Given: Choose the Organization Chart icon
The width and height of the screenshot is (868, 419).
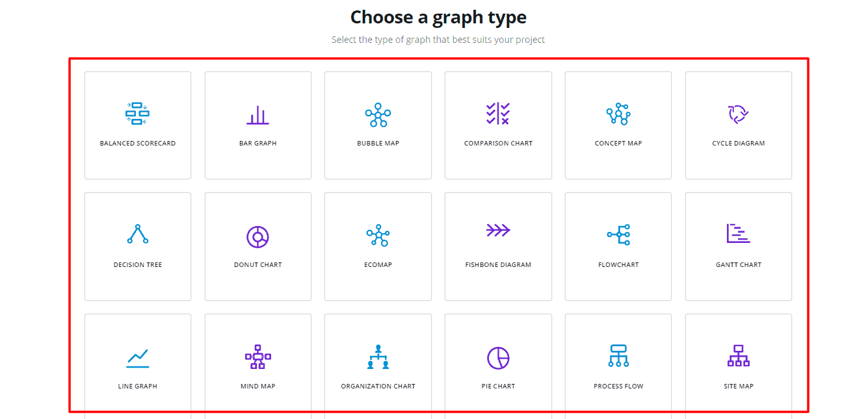Looking at the screenshot, I should (x=378, y=357).
